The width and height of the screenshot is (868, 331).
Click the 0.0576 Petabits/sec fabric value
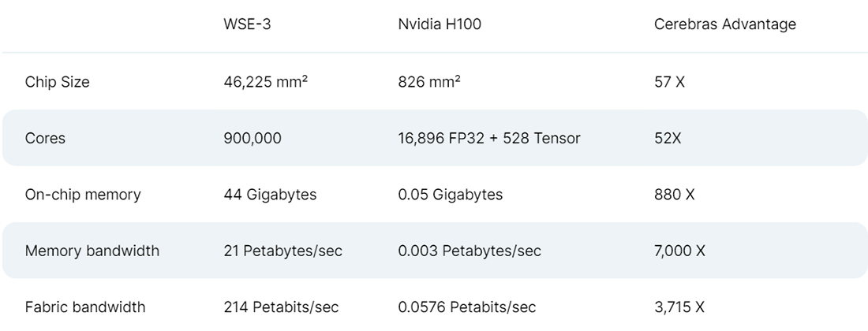click(x=466, y=307)
